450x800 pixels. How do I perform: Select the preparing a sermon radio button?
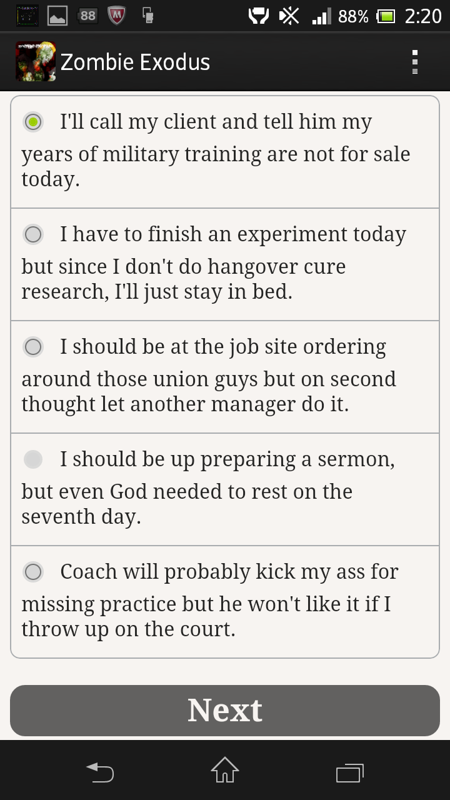point(33,460)
